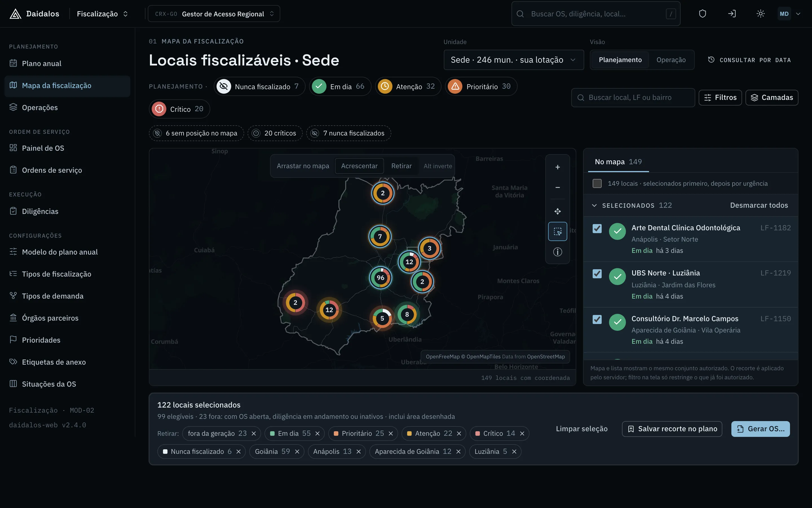Toggle light theme with the sun icon
This screenshot has width=812, height=508.
coord(761,14)
